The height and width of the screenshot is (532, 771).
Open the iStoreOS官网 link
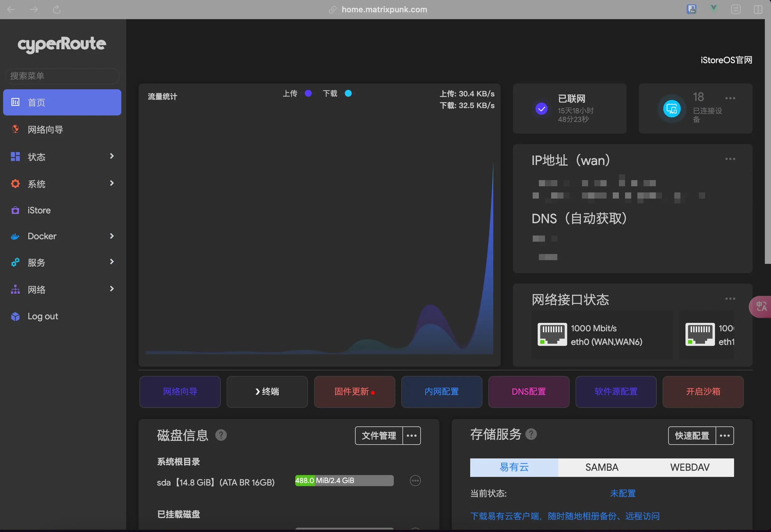726,60
